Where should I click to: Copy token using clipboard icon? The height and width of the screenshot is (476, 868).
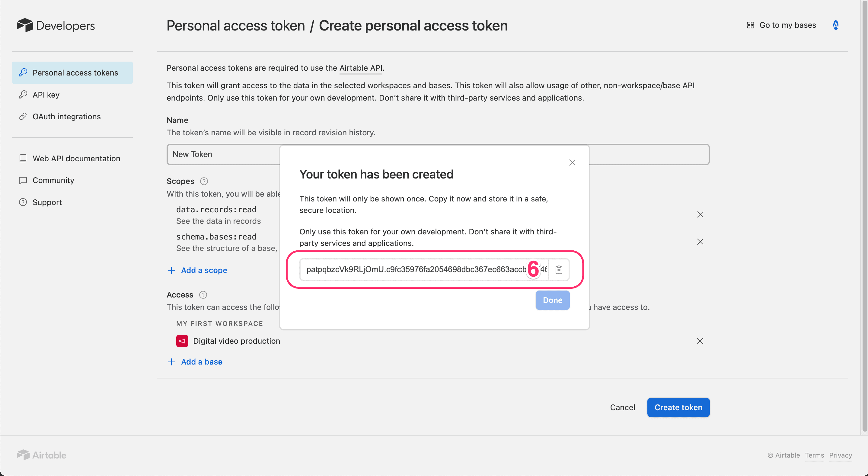[559, 269]
